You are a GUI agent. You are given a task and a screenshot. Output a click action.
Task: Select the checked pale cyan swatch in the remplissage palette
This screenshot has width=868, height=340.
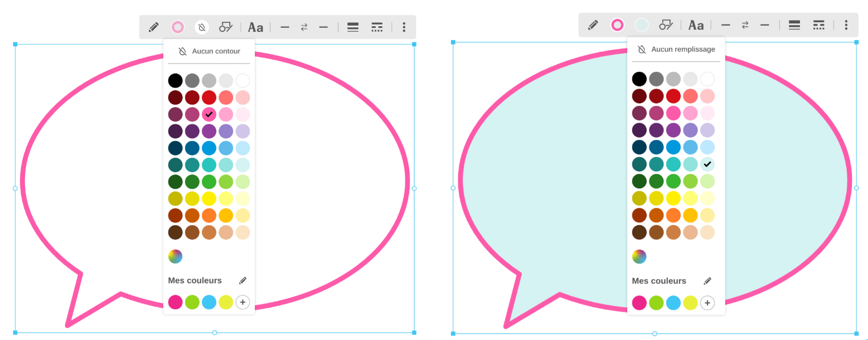(x=707, y=164)
